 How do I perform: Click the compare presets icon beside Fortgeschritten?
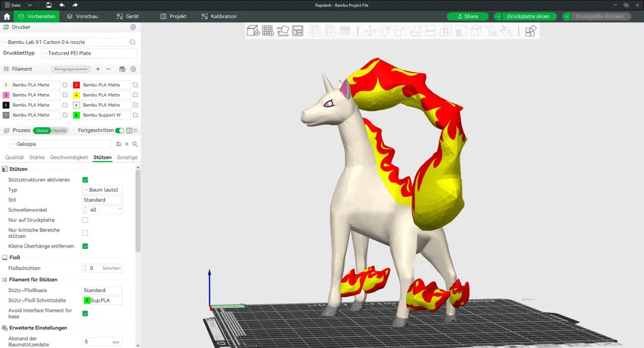pyautogui.click(x=129, y=131)
